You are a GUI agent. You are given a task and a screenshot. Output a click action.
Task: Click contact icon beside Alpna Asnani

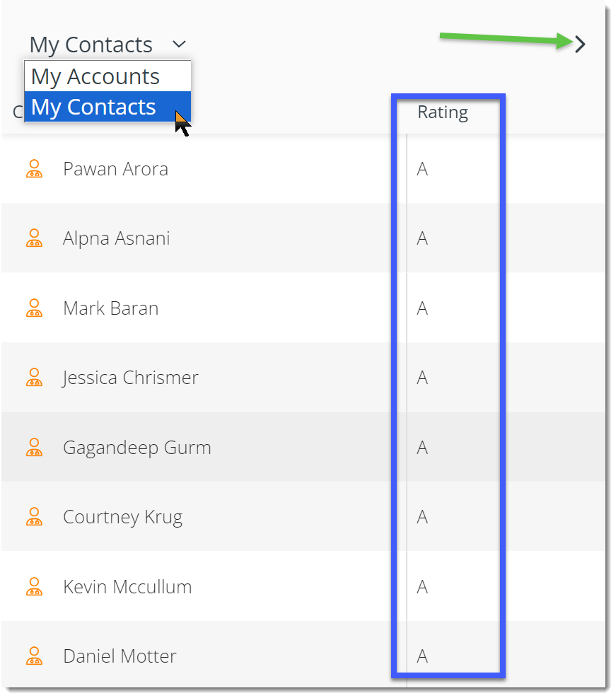pos(34,238)
